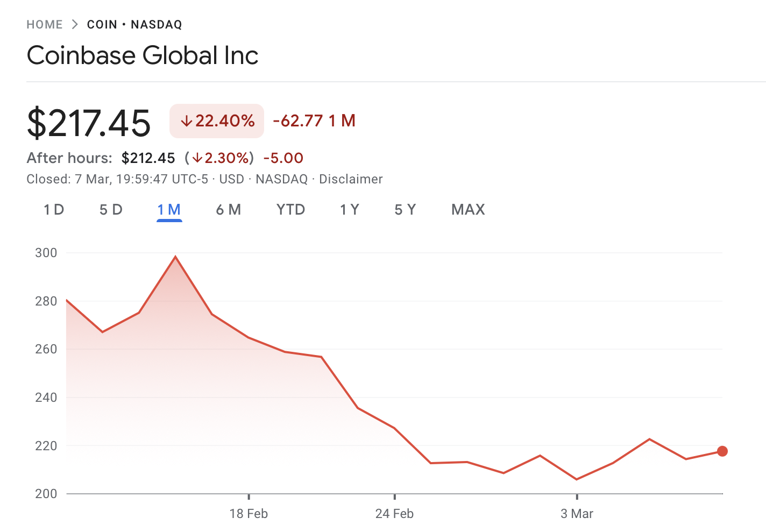The width and height of the screenshot is (766, 532).
Task: Click the chevron in the breadcrumb trail
Action: (74, 24)
